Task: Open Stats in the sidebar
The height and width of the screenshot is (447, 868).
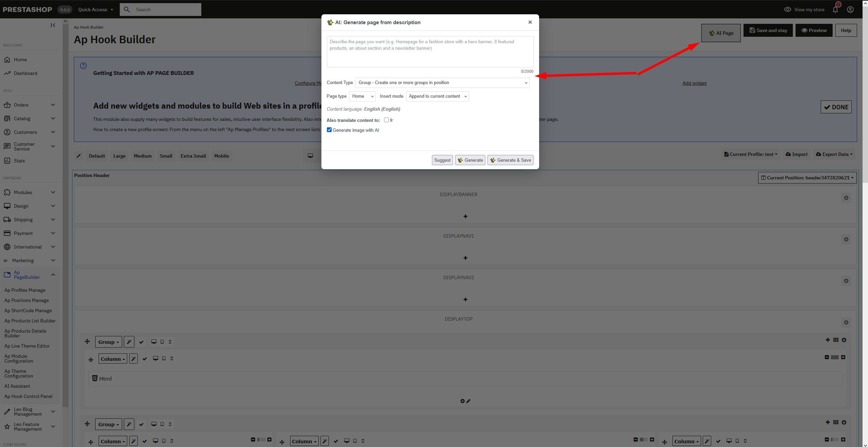Action: pos(19,161)
